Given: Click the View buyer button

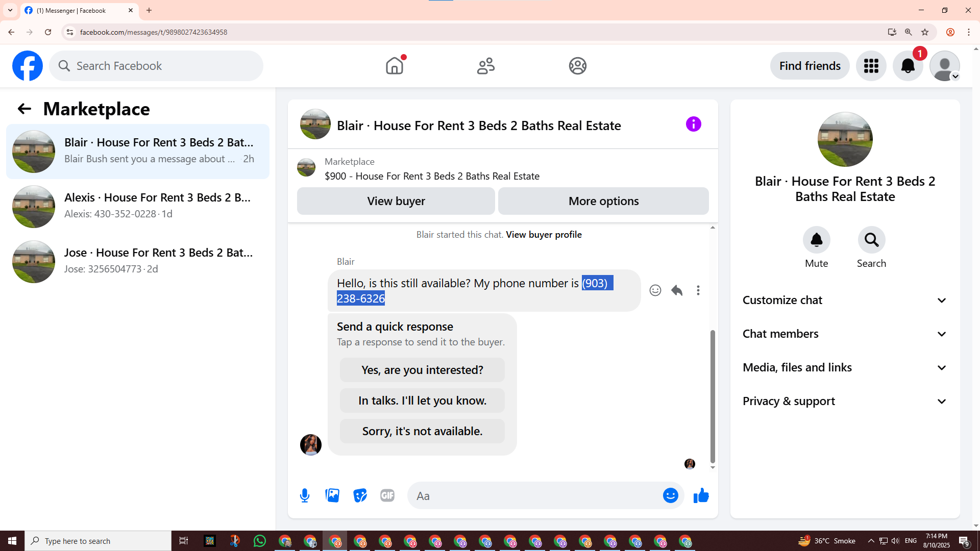Looking at the screenshot, I should (x=396, y=201).
